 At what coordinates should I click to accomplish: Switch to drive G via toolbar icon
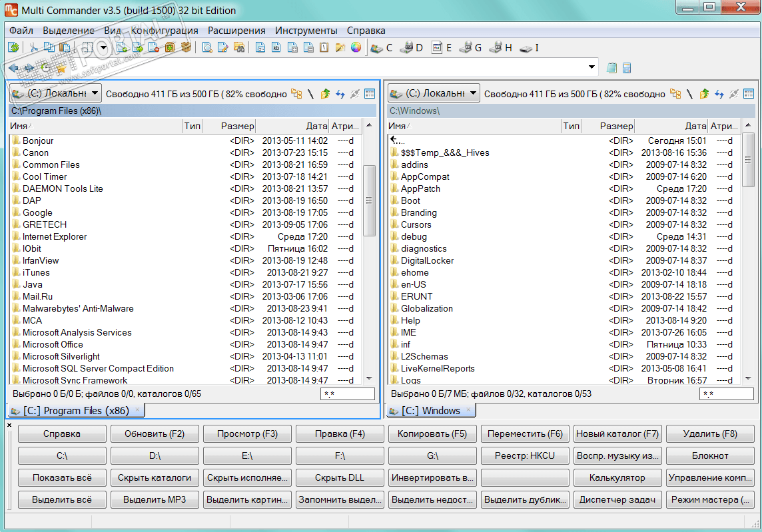470,48
